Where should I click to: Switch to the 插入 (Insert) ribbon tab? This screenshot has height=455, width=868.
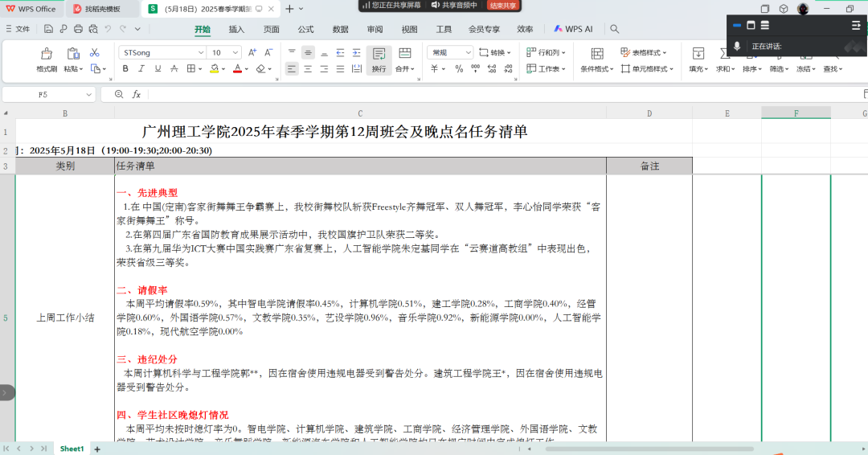pos(236,29)
